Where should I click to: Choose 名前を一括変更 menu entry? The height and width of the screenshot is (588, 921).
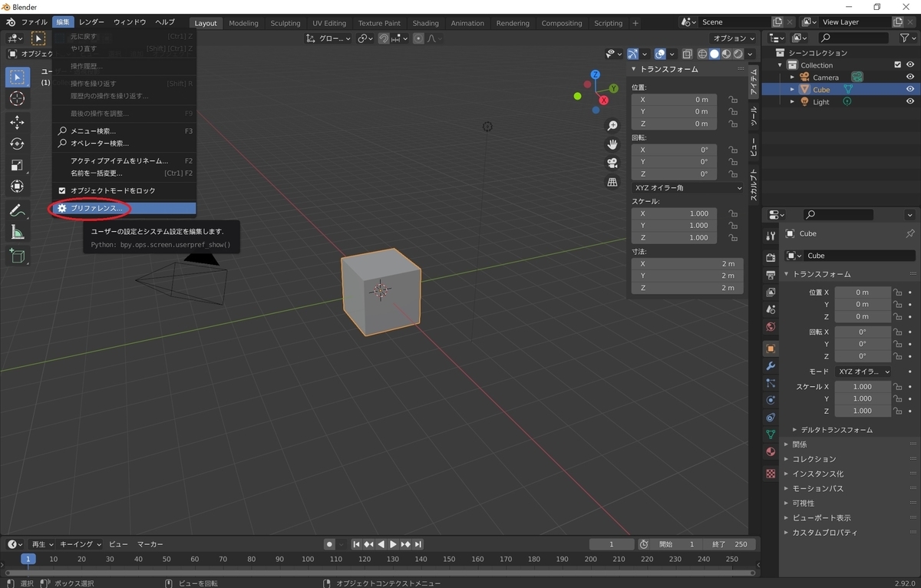[124, 173]
